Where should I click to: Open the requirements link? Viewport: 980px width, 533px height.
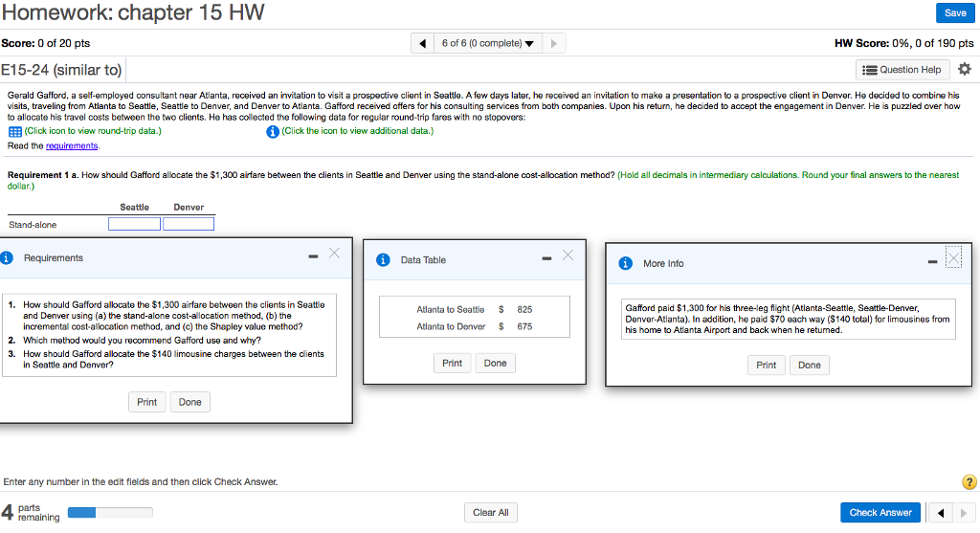[72, 145]
